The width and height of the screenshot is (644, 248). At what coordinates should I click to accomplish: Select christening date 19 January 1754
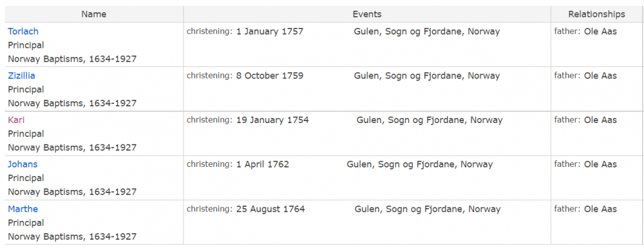(x=272, y=120)
